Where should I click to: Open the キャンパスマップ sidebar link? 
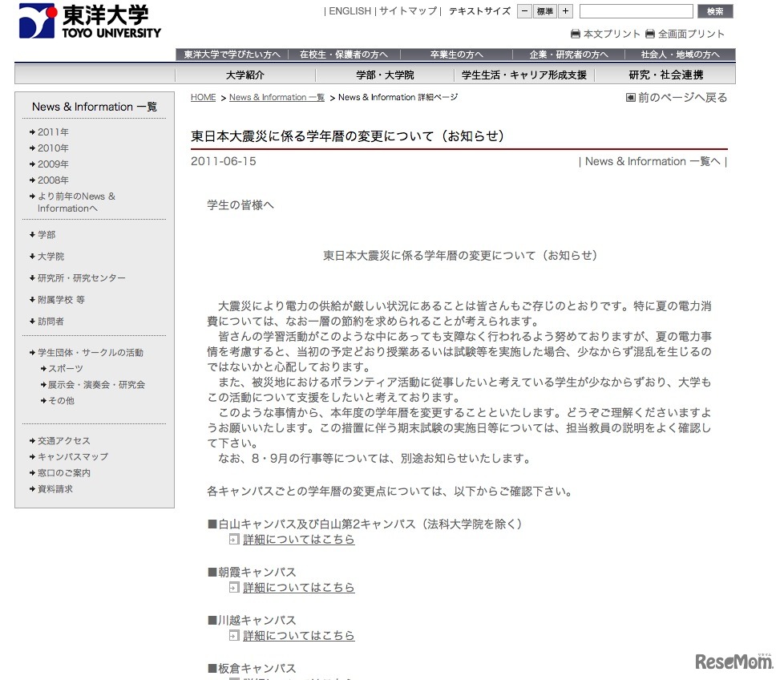point(70,457)
